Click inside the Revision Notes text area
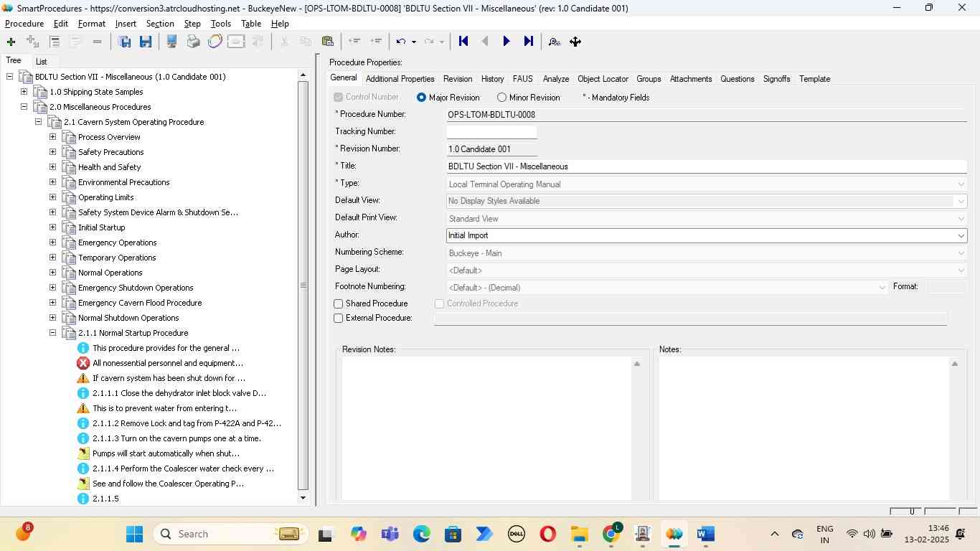The height and width of the screenshot is (551, 980). [x=486, y=428]
